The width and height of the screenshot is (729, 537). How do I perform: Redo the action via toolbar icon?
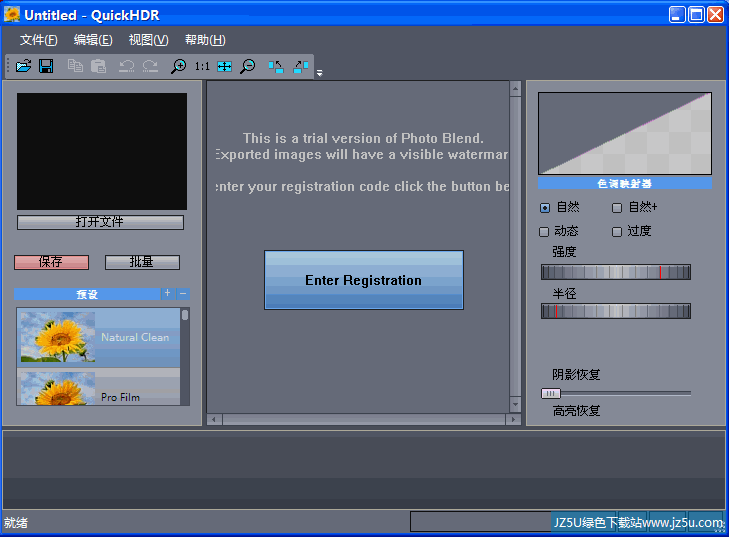150,66
